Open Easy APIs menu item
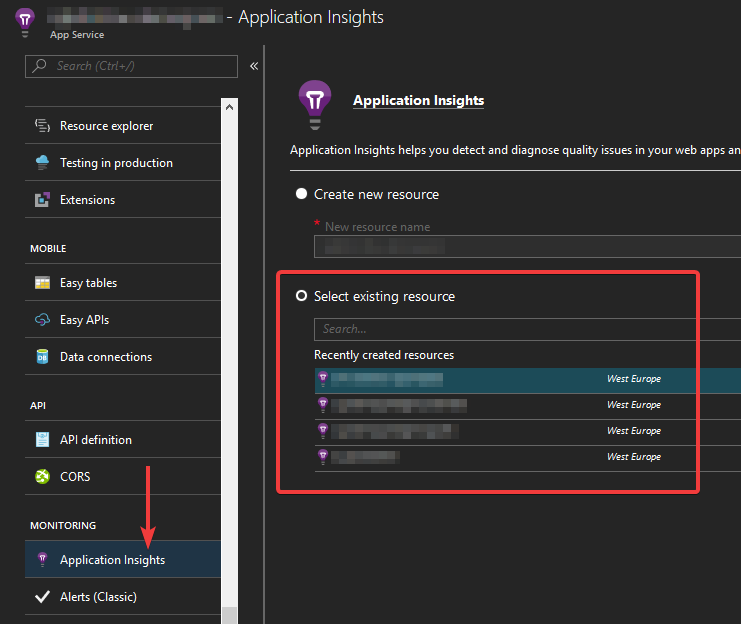The height and width of the screenshot is (624, 741). click(x=123, y=320)
